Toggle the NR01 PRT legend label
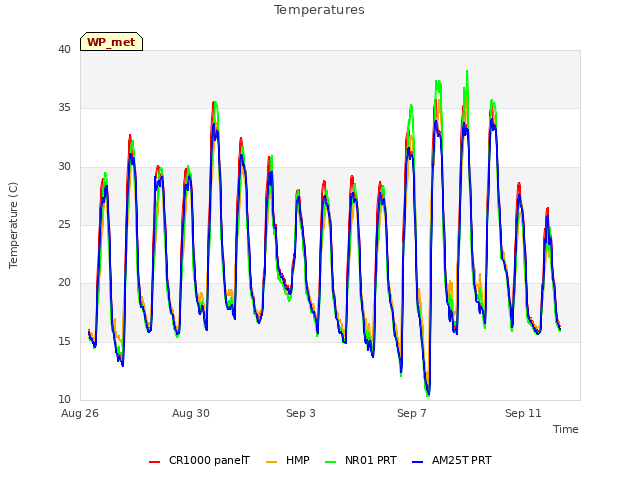The height and width of the screenshot is (480, 640). (x=371, y=460)
